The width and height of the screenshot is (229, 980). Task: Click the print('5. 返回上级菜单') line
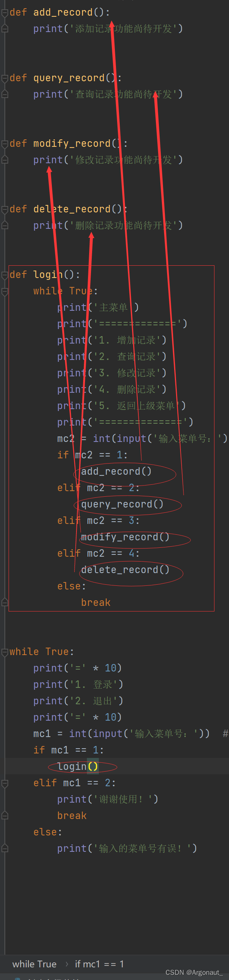click(122, 406)
